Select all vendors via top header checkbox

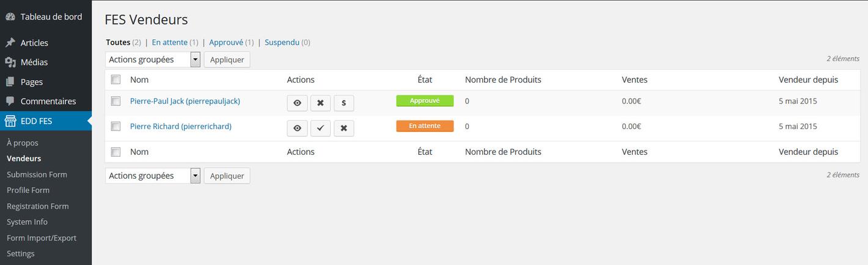click(116, 80)
